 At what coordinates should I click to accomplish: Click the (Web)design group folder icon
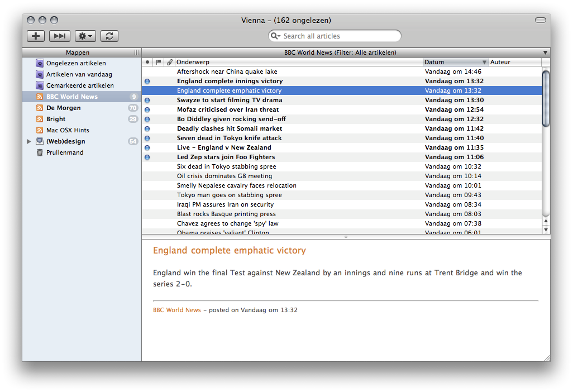(40, 141)
